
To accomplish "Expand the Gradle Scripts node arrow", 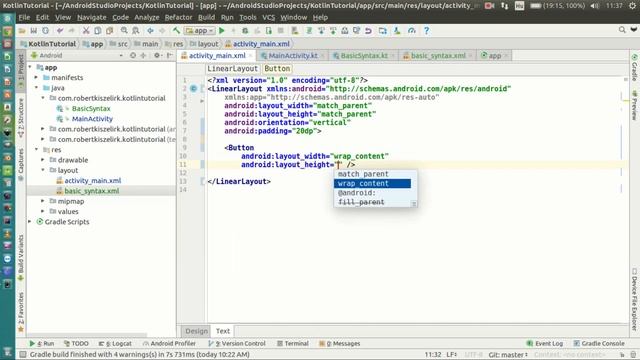I will coord(30,222).
